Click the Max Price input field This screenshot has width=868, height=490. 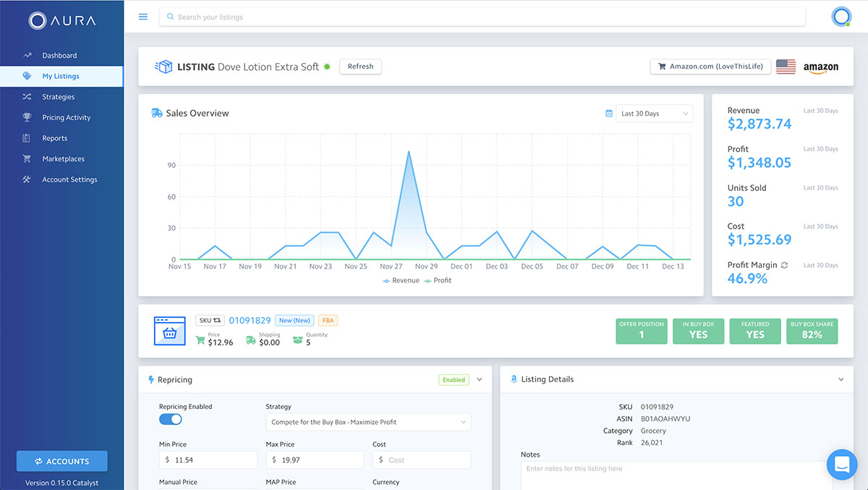[x=315, y=460]
